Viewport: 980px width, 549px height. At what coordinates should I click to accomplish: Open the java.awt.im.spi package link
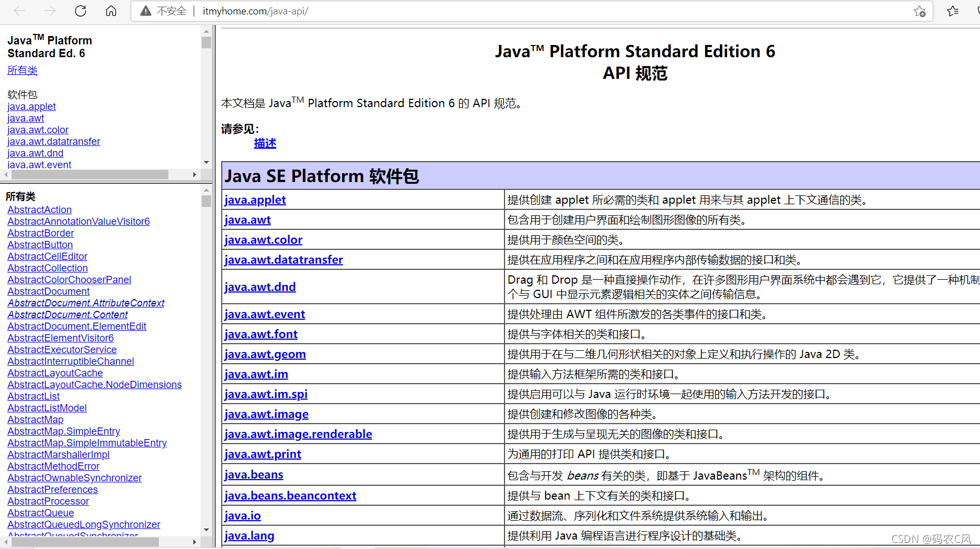click(x=266, y=394)
